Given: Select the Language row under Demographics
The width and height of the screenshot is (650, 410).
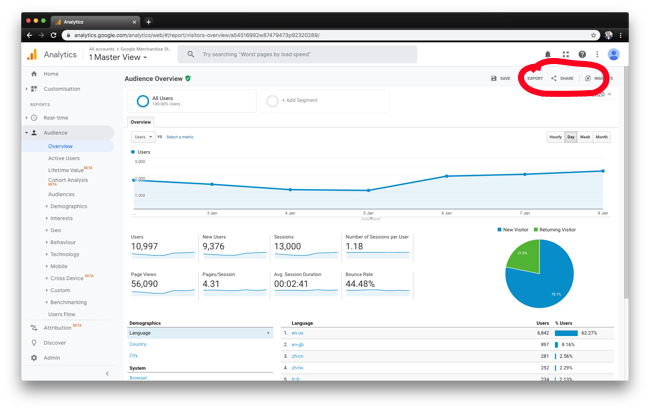Looking at the screenshot, I should tap(200, 333).
